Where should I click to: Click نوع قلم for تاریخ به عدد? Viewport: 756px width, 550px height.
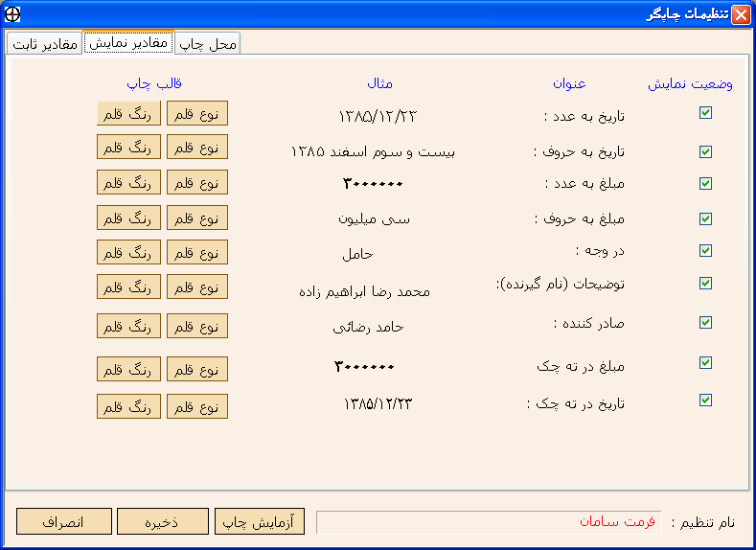pyautogui.click(x=197, y=113)
